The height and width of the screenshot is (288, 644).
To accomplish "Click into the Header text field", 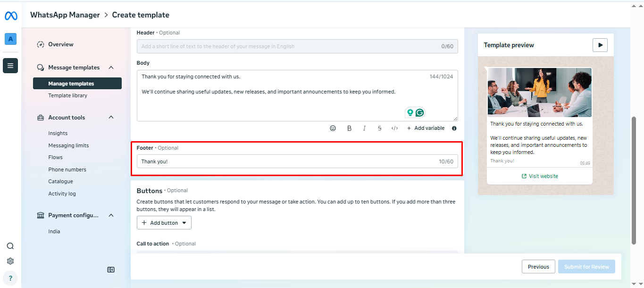I will click(x=297, y=46).
